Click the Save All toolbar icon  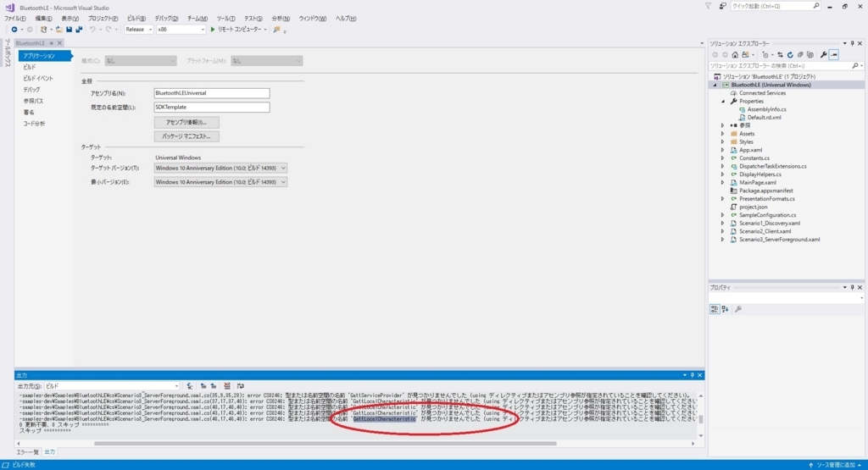point(79,30)
